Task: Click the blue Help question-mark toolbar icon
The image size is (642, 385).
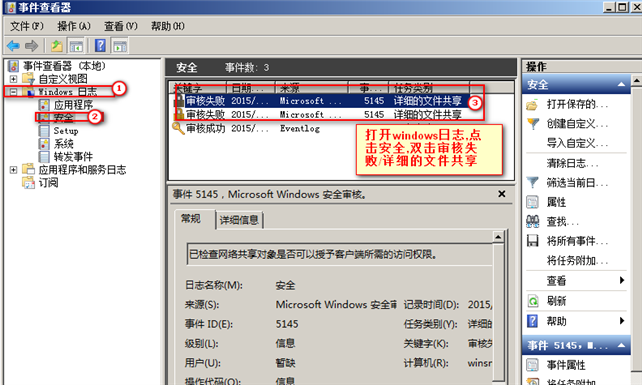Action: pyautogui.click(x=100, y=45)
